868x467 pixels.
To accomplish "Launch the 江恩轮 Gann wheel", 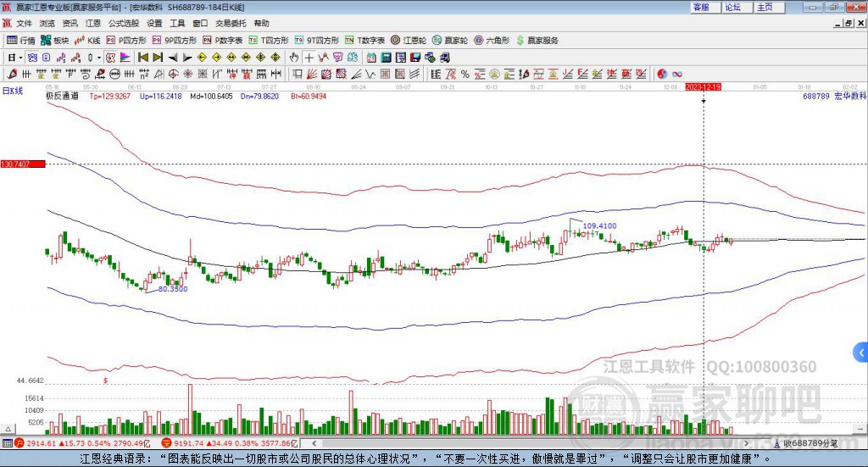I will click(x=409, y=41).
